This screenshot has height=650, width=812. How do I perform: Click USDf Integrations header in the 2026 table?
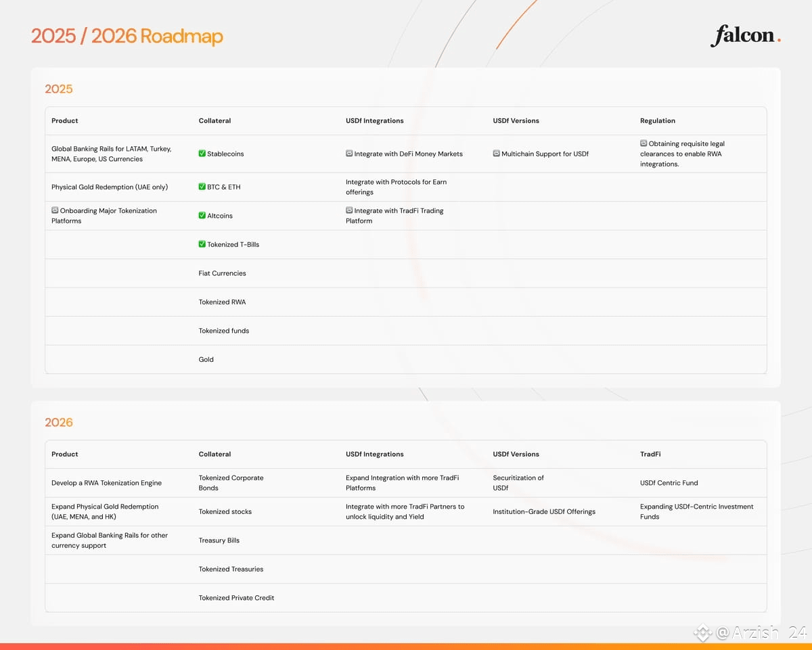(x=374, y=454)
